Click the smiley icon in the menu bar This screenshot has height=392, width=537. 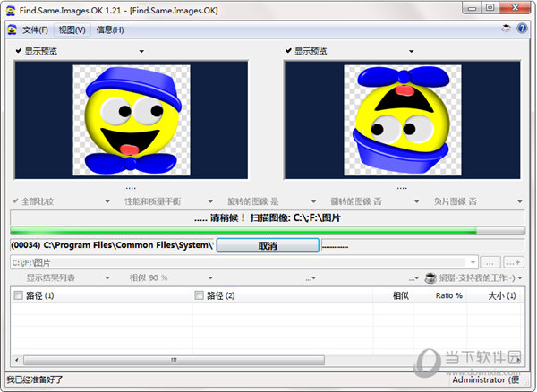tap(12, 30)
